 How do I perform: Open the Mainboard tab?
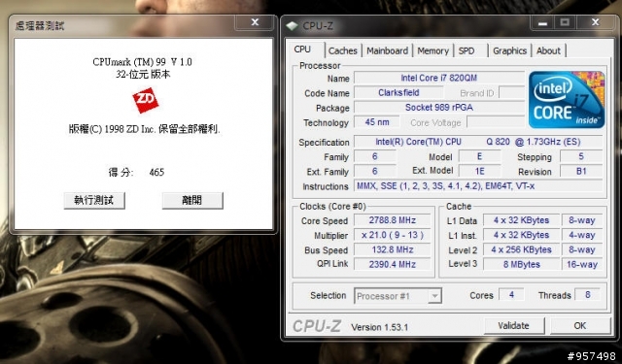pyautogui.click(x=387, y=50)
